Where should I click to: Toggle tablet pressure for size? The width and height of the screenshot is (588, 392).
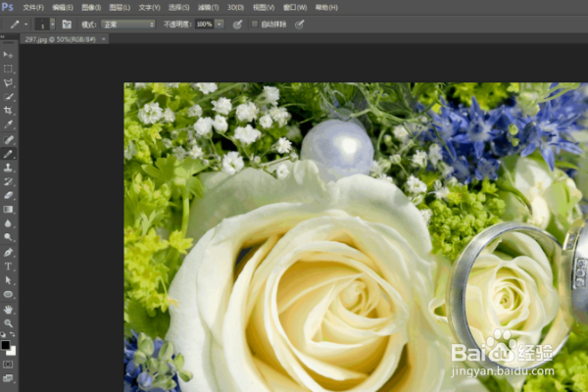pyautogui.click(x=299, y=24)
